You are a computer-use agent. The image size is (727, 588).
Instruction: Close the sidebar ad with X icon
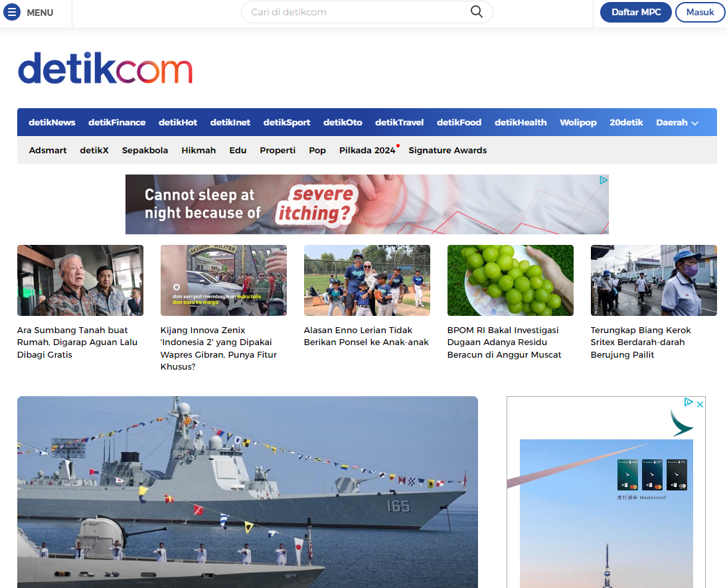699,402
